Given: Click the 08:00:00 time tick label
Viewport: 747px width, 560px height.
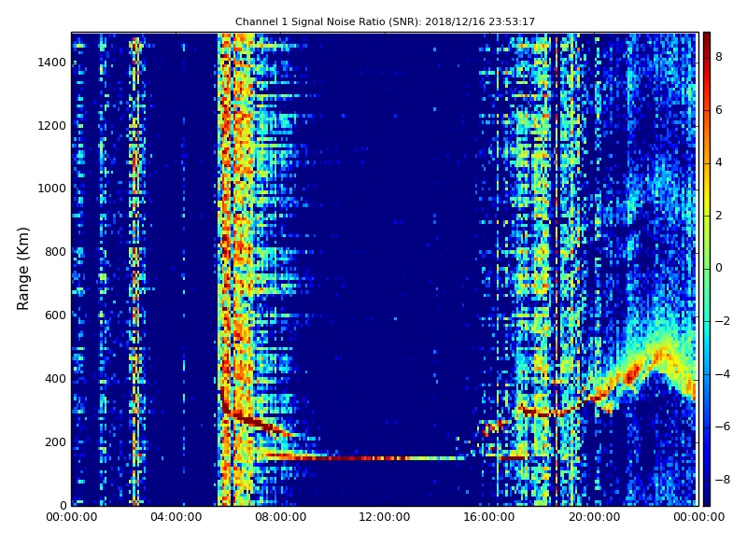Looking at the screenshot, I should pyautogui.click(x=281, y=517).
